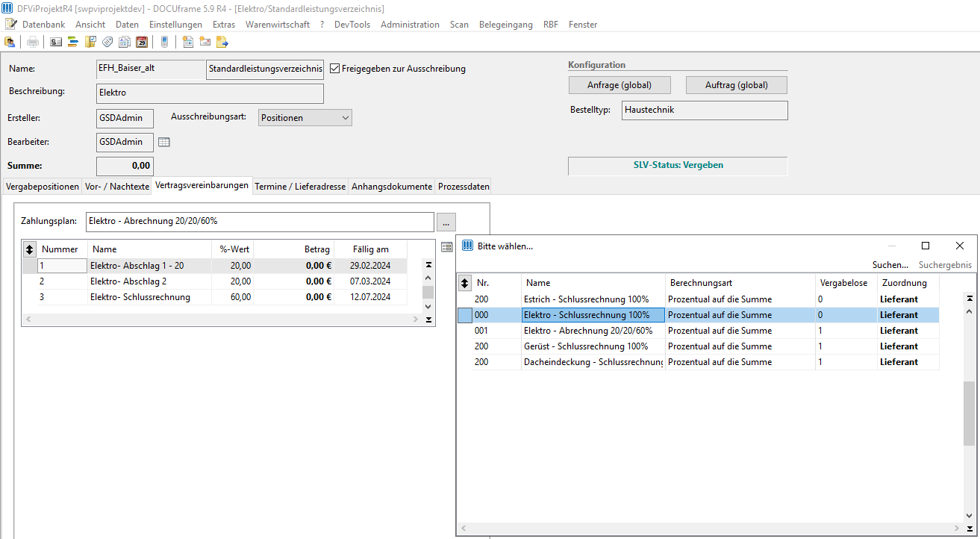Click the users icon in the toolbar
Viewport: 980px width, 539px height.
coord(10,42)
